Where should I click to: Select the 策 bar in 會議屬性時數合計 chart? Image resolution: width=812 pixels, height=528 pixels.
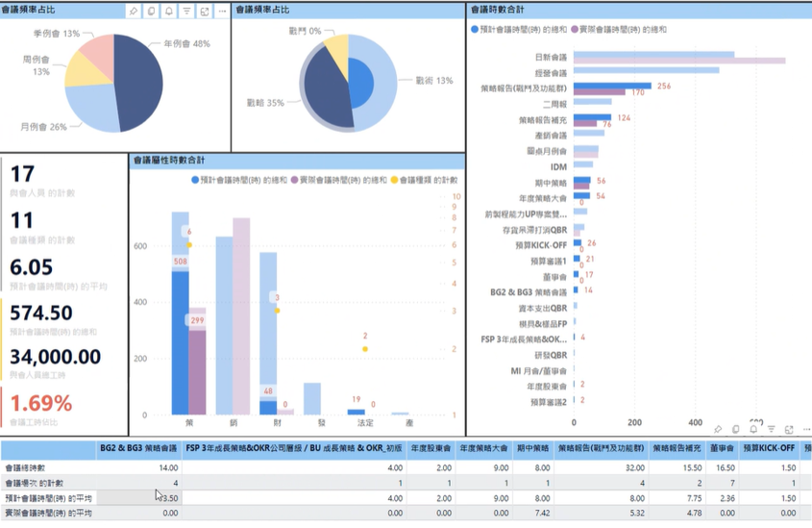click(180, 346)
